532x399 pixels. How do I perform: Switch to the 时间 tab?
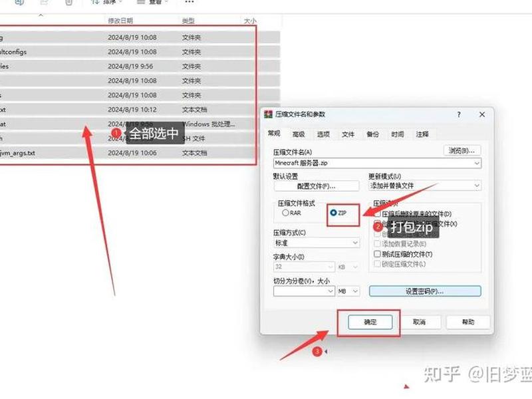[x=397, y=134]
